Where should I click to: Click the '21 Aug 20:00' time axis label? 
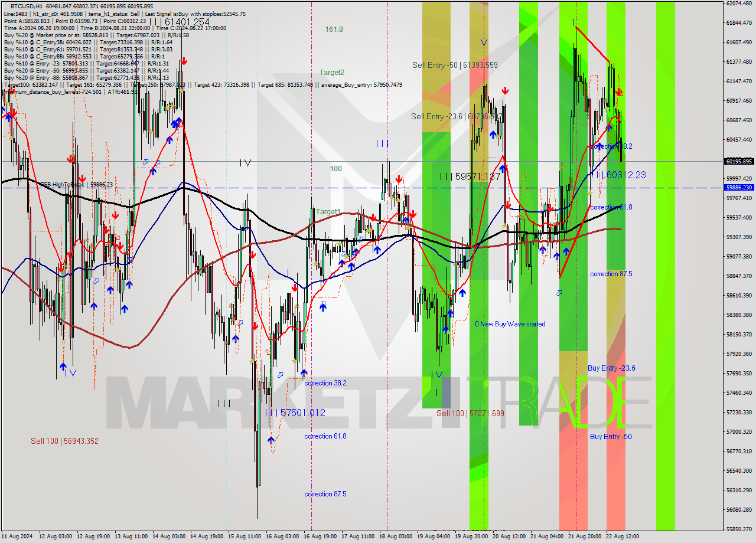[584, 537]
